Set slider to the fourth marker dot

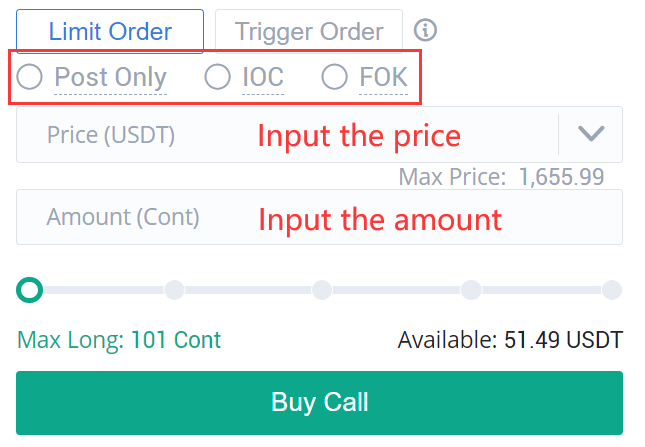(x=471, y=290)
